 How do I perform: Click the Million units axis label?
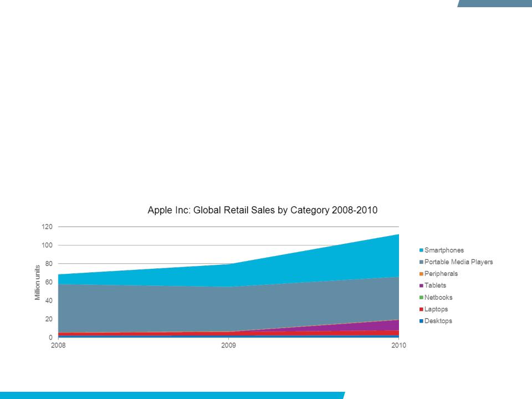tap(37, 283)
